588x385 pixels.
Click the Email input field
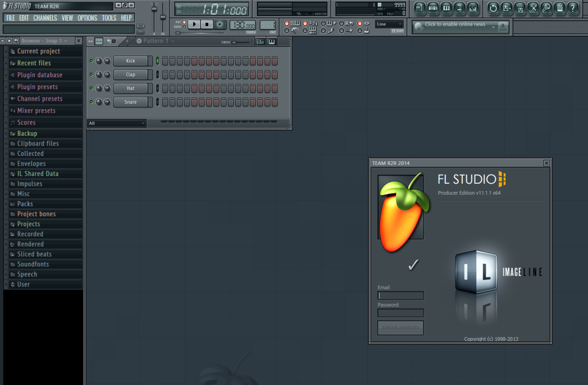(400, 295)
